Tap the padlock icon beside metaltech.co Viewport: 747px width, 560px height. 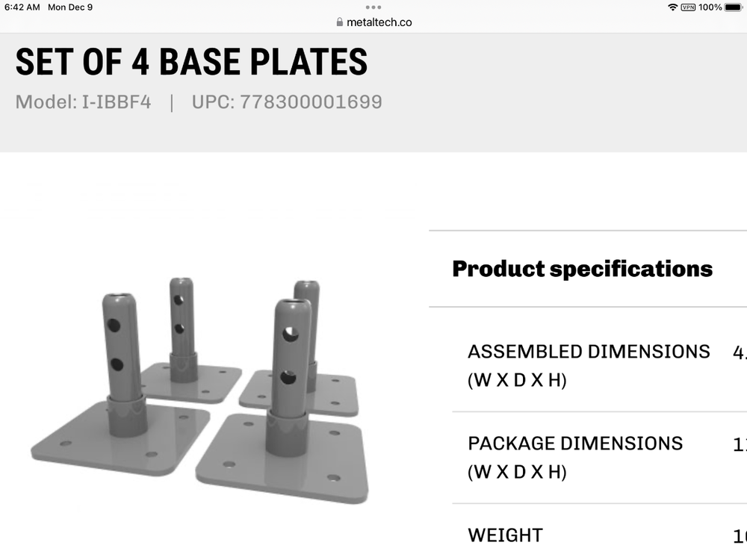pyautogui.click(x=340, y=22)
